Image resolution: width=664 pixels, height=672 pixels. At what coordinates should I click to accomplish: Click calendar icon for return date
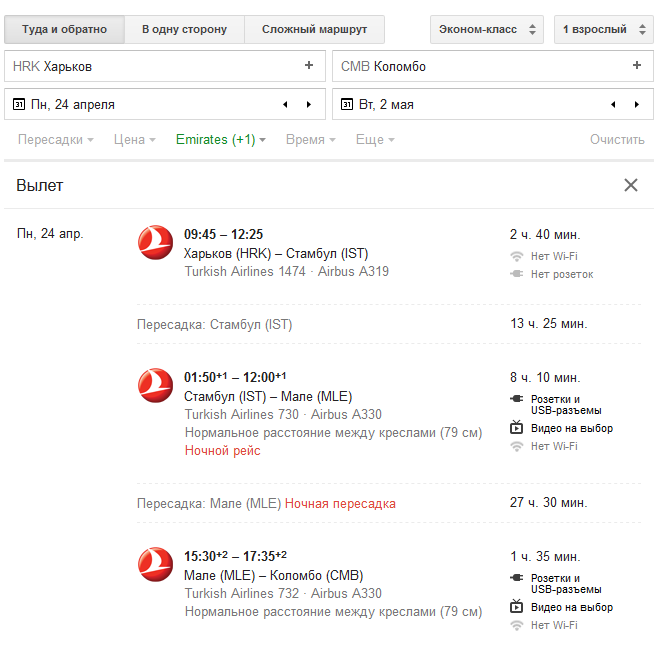(347, 104)
